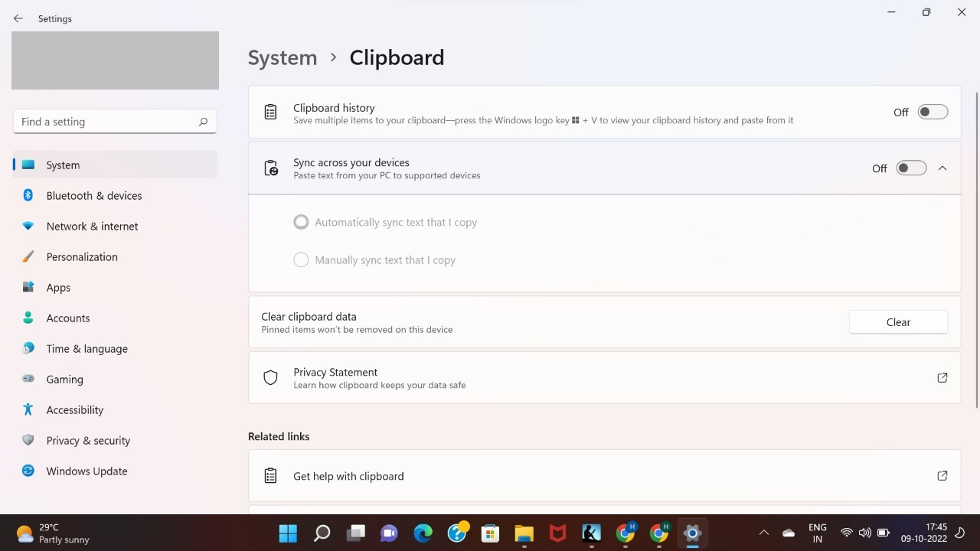Expand hidden icons in the system tray

pyautogui.click(x=763, y=533)
